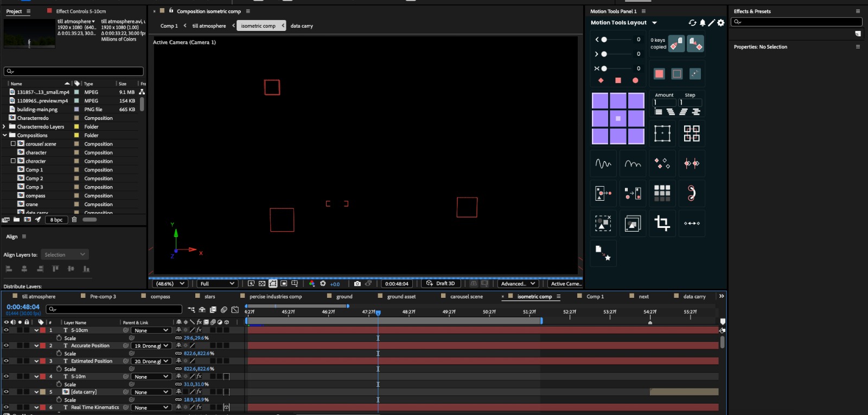
Task: Click the Draft 3D button
Action: click(x=441, y=284)
